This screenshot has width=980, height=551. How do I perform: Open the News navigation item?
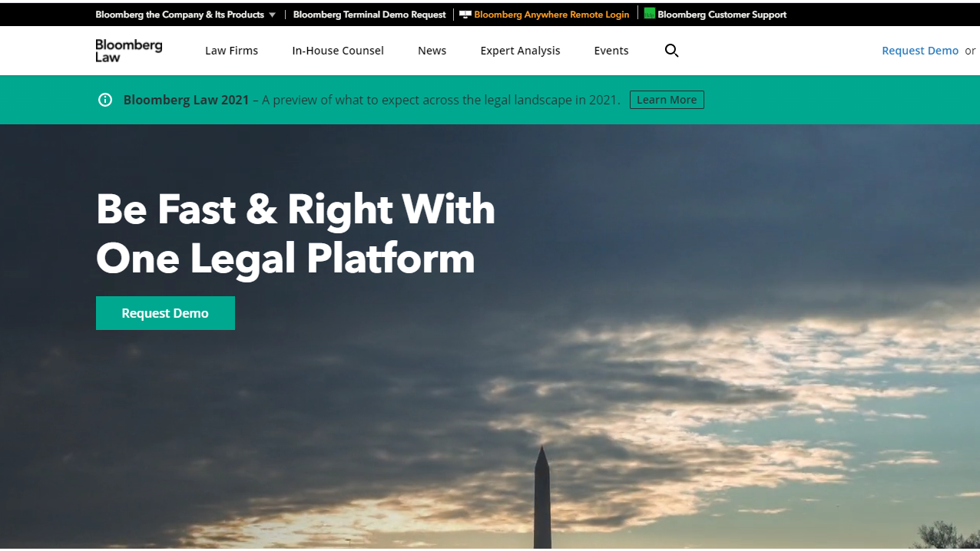432,51
